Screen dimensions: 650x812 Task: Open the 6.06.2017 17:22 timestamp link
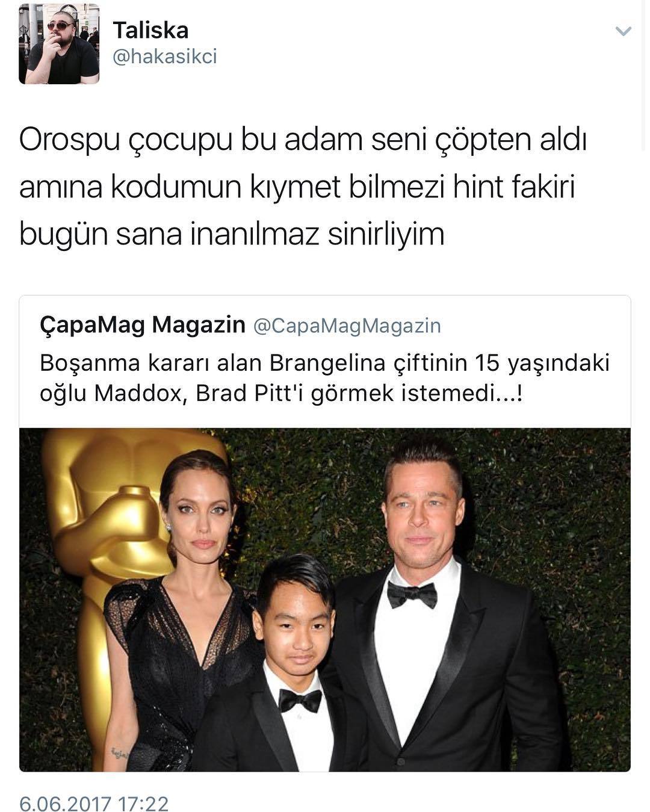pos(94,802)
